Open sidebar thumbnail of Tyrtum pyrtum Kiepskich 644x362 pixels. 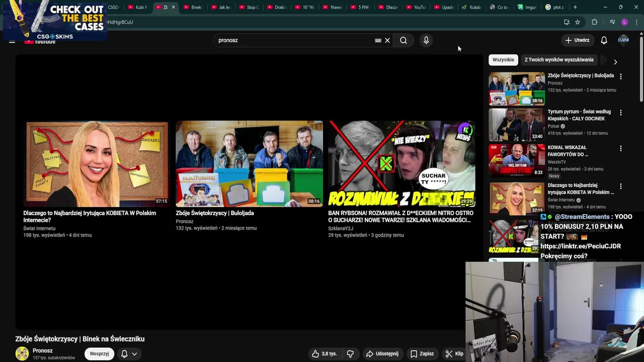517,125
